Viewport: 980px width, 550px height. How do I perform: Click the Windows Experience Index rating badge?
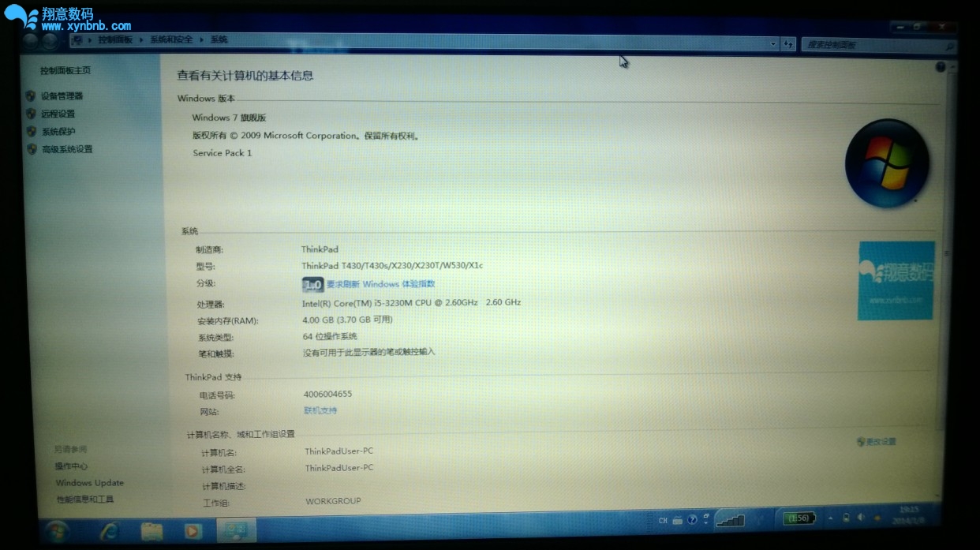coord(312,285)
